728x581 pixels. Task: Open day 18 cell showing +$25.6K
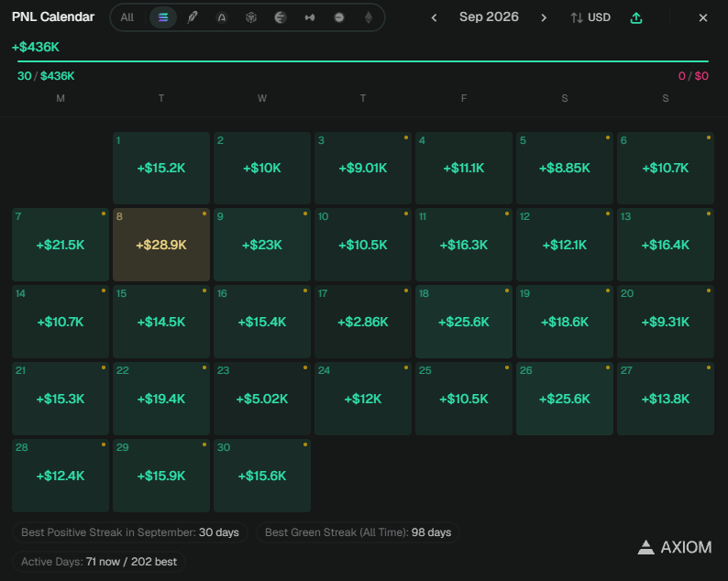coord(464,322)
